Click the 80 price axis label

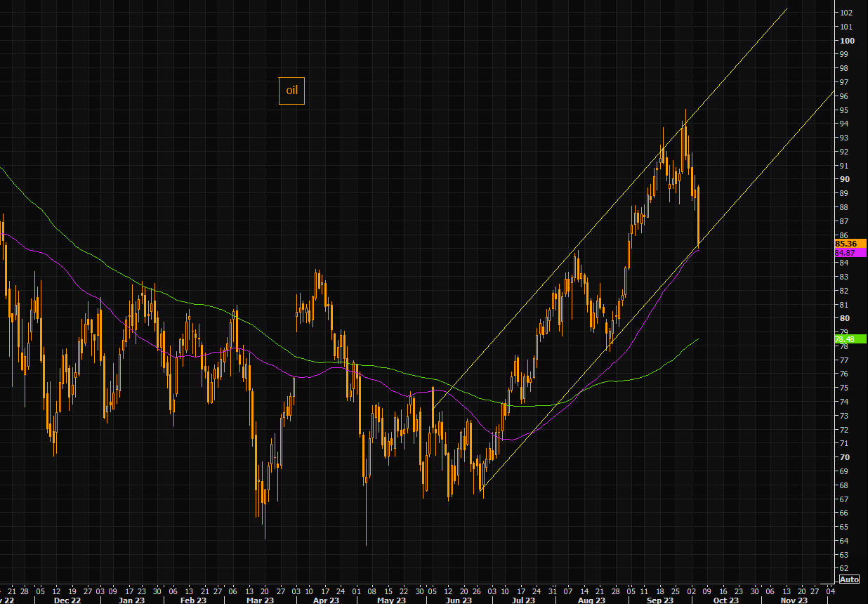point(846,318)
